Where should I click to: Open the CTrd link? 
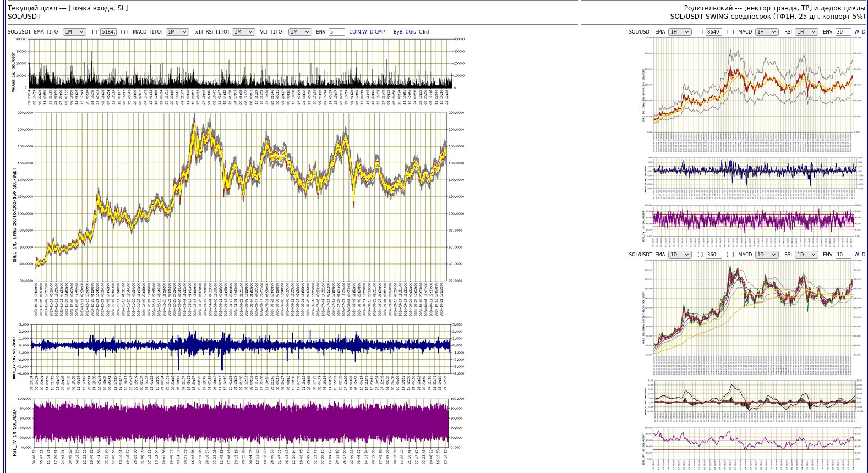pyautogui.click(x=424, y=32)
